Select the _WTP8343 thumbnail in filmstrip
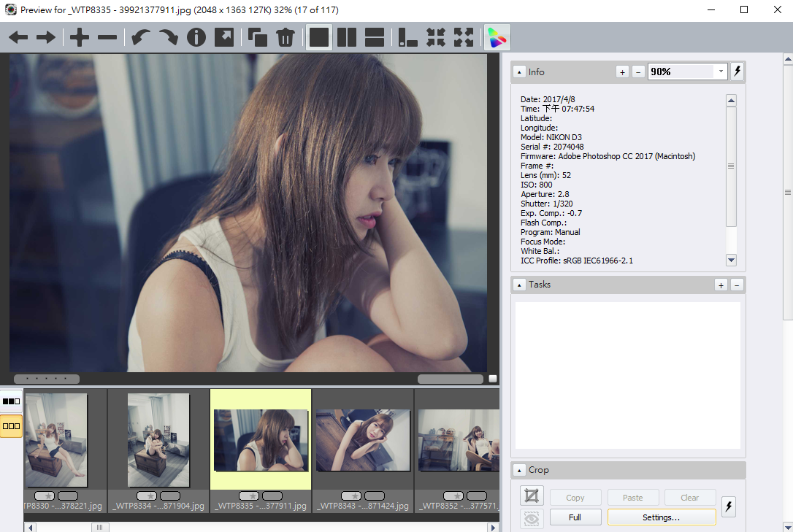The height and width of the screenshot is (532, 793). coord(363,440)
